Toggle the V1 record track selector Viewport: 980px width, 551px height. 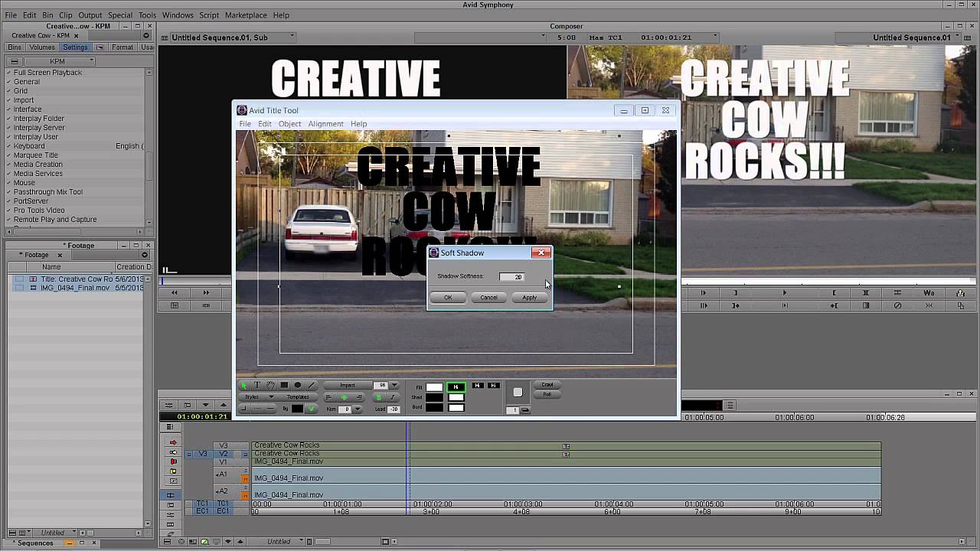coord(223,462)
